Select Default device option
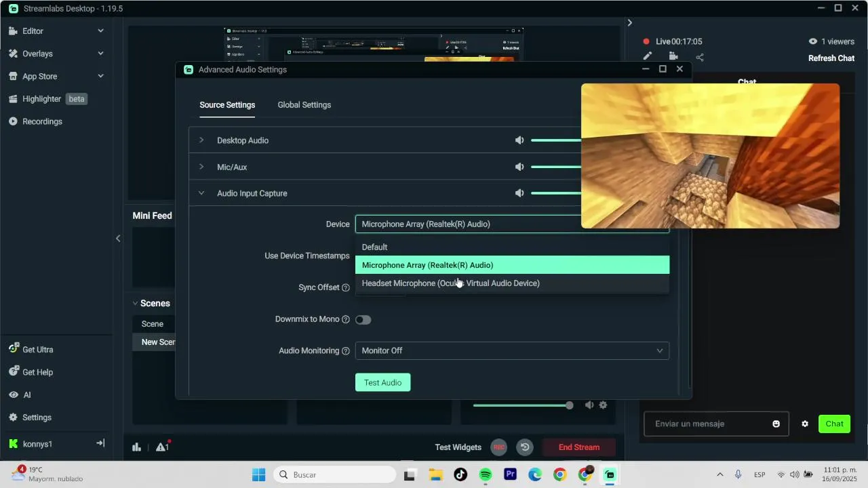Viewport: 868px width, 488px height. [512, 247]
